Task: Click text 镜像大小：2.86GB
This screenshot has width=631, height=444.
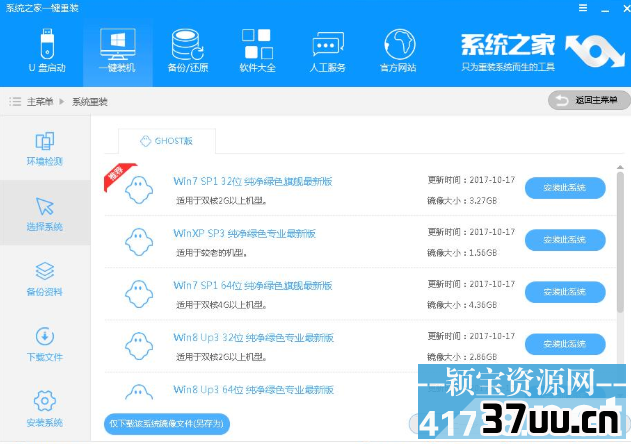Action: click(x=462, y=357)
